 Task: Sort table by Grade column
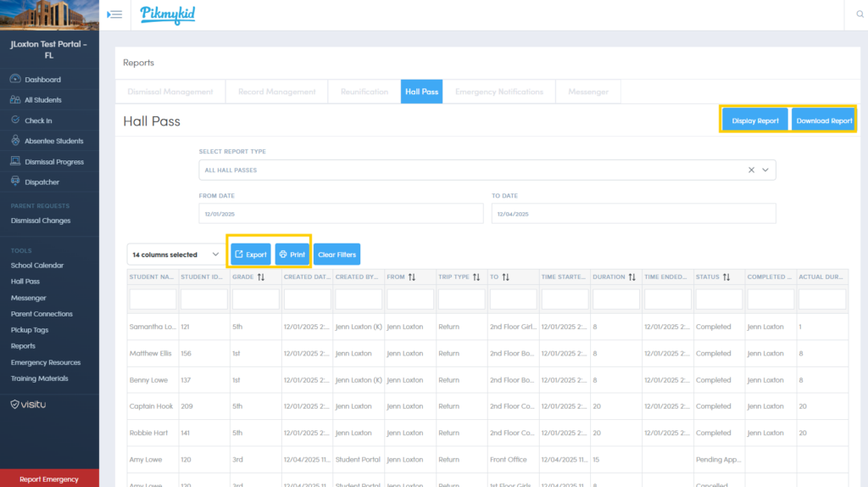261,277
